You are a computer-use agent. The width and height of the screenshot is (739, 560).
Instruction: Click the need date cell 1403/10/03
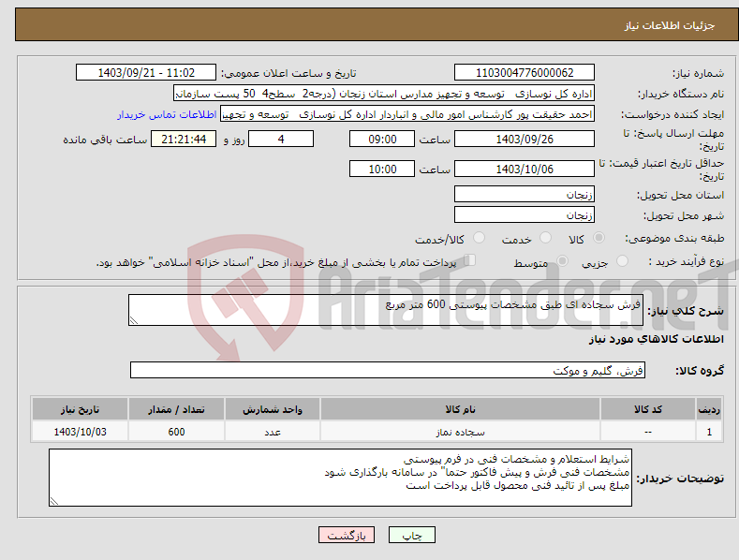81,432
